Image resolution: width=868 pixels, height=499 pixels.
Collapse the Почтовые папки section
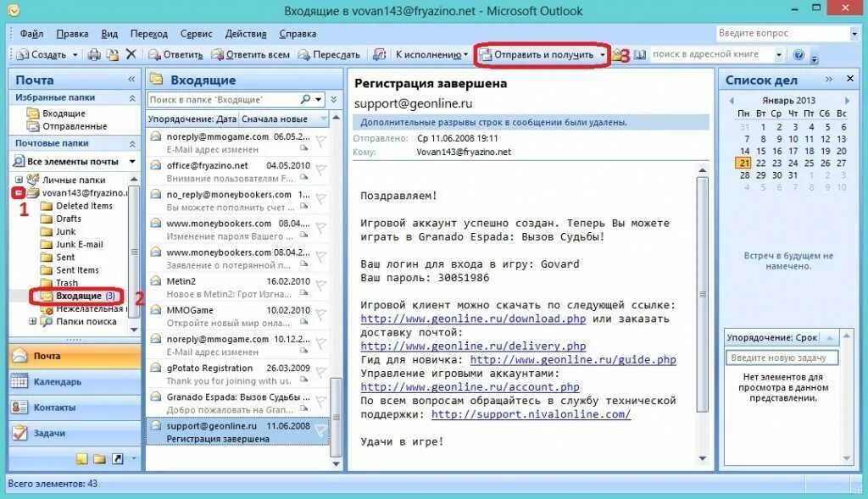[132, 143]
